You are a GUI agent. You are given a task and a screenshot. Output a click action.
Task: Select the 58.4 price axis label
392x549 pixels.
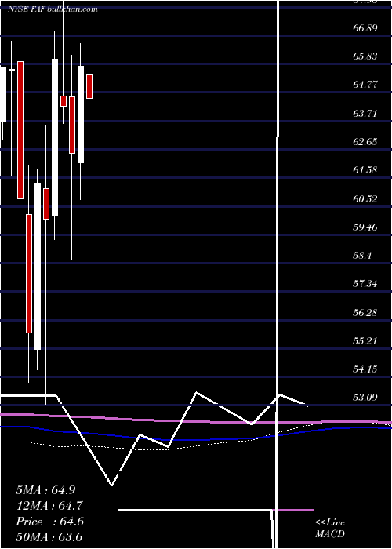pos(362,256)
